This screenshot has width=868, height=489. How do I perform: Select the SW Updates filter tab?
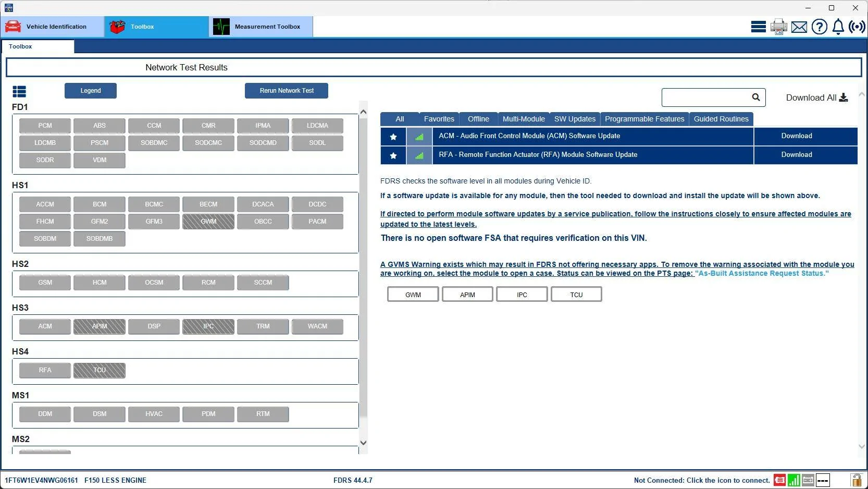point(575,119)
